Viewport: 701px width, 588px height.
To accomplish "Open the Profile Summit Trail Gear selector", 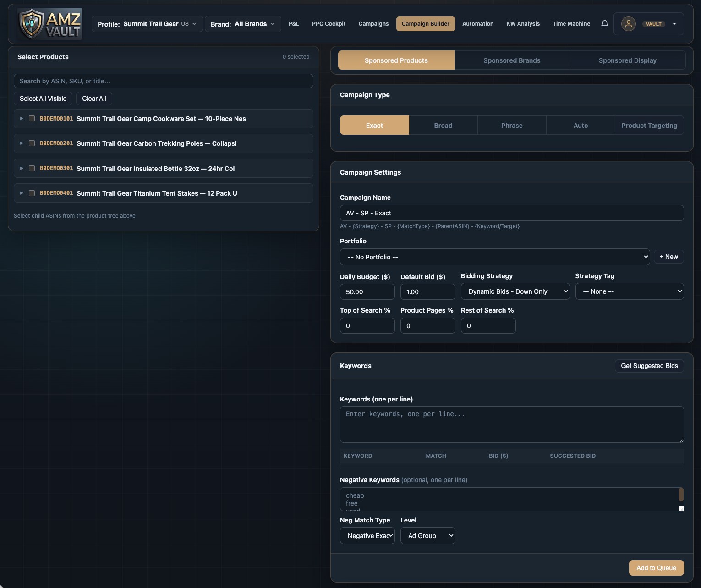I will pyautogui.click(x=147, y=24).
